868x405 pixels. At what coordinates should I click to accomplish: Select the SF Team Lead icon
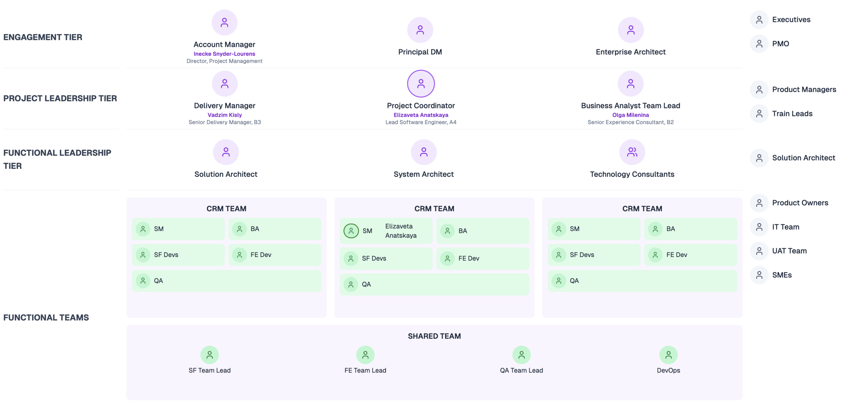209,355
